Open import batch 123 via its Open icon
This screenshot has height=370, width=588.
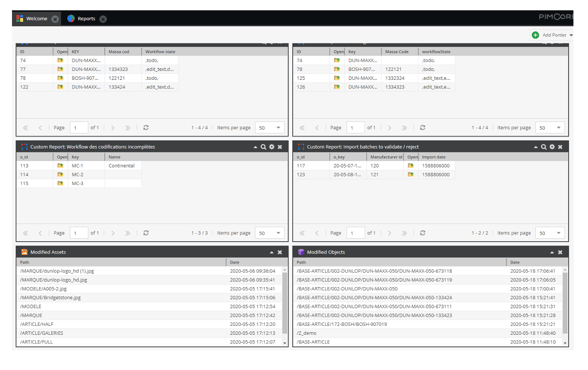[x=411, y=175]
